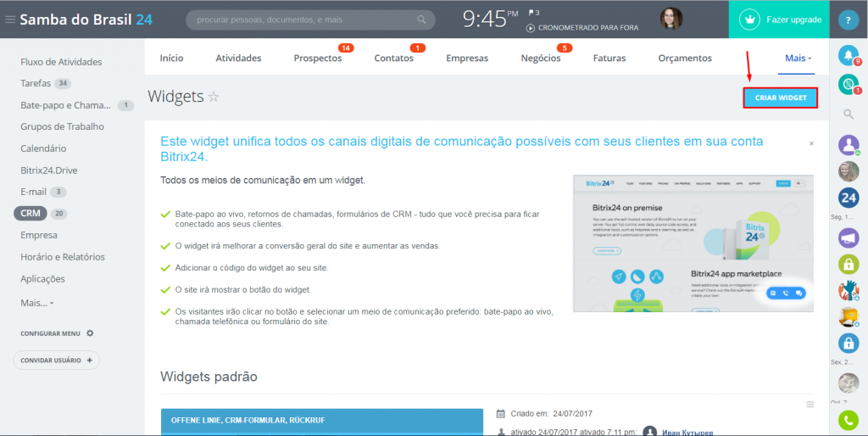Open the woman photo avatar in right sidebar
This screenshot has width=868, height=436.
pyautogui.click(x=848, y=171)
